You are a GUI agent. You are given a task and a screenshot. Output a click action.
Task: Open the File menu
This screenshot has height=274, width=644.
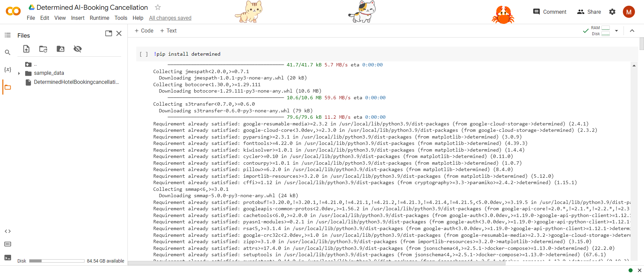tap(31, 18)
